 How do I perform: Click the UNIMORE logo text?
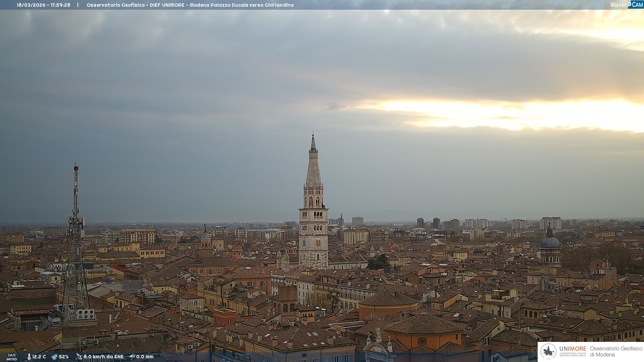point(573,349)
